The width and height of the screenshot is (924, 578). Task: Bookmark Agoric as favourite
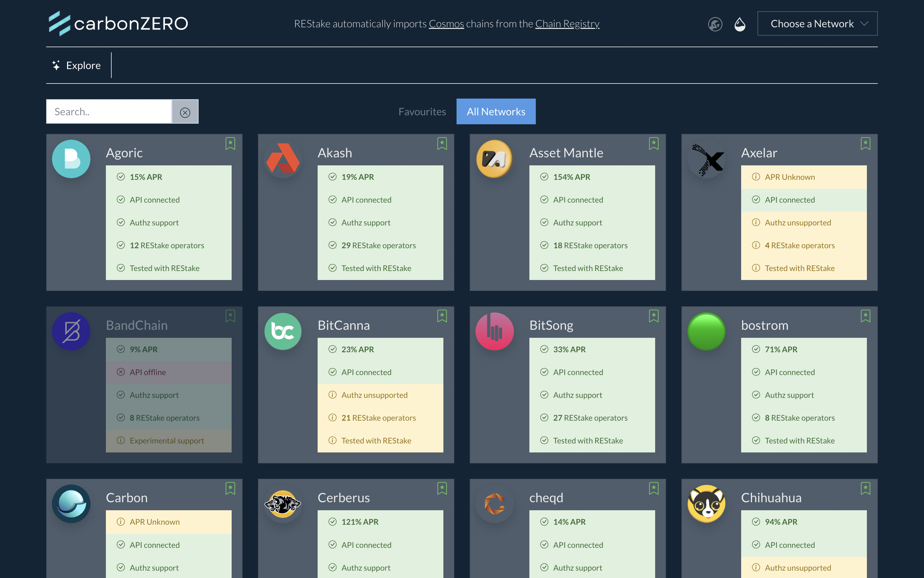(230, 143)
